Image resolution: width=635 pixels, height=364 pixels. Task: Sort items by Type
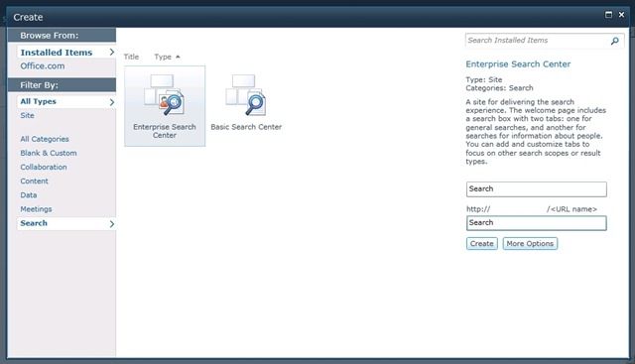163,58
